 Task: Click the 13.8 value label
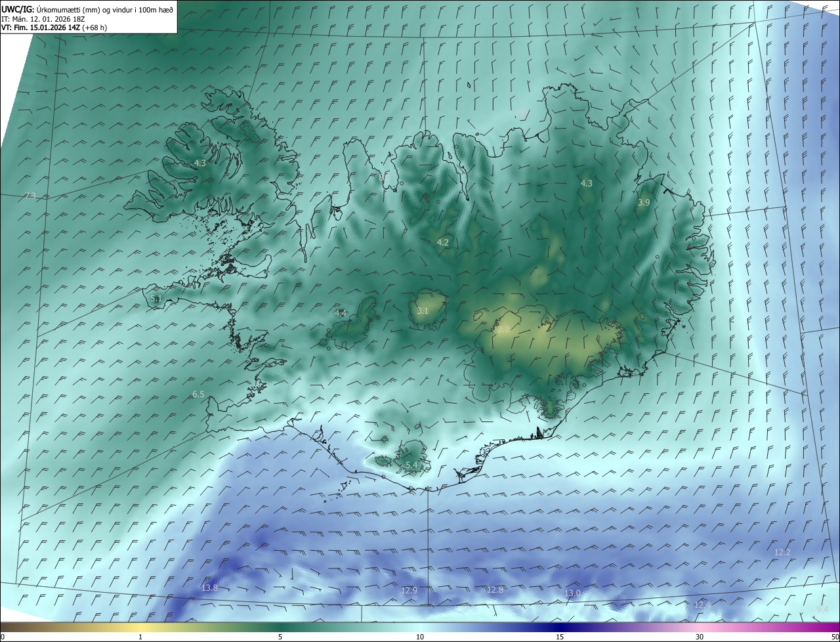click(209, 588)
